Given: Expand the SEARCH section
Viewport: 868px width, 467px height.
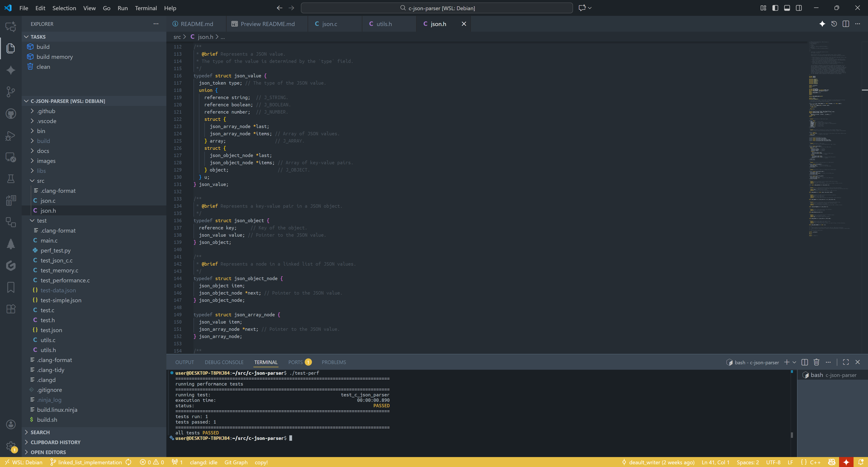Looking at the screenshot, I should pos(94,432).
